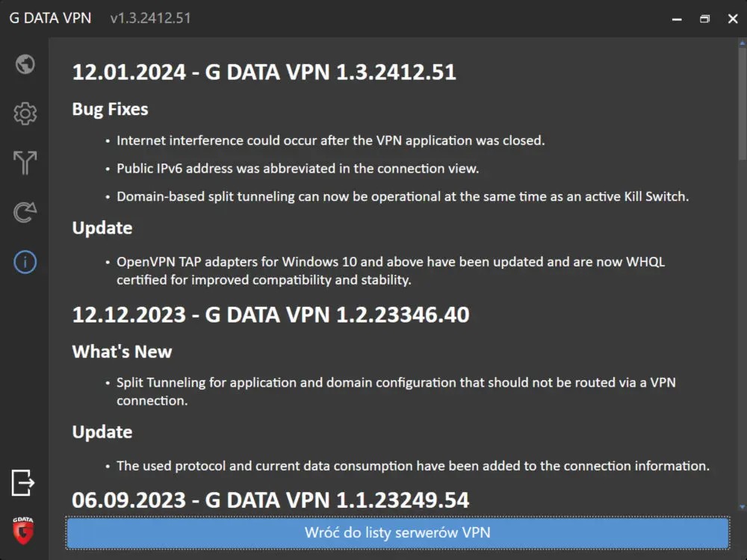This screenshot has height=560, width=747.
Task: Click the logout door-arrow icon
Action: click(x=23, y=482)
